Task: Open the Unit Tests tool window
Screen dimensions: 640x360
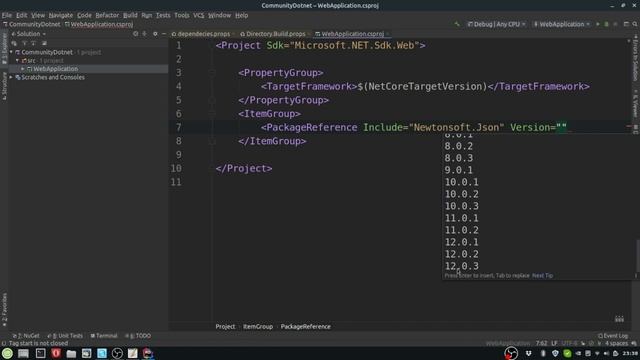Action: pyautogui.click(x=65, y=336)
